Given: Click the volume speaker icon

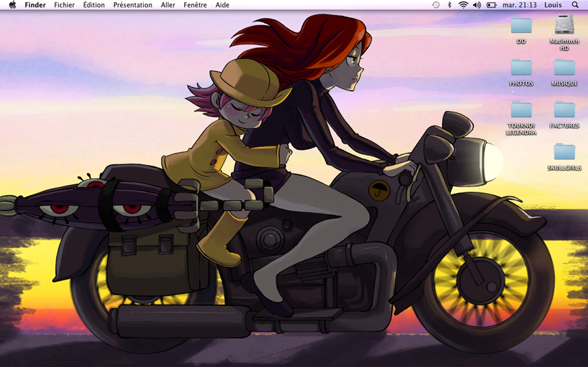Looking at the screenshot, I should pyautogui.click(x=477, y=5).
